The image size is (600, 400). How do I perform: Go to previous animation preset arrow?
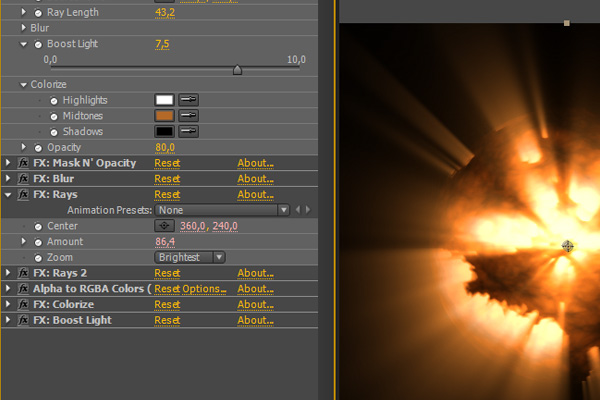click(298, 210)
